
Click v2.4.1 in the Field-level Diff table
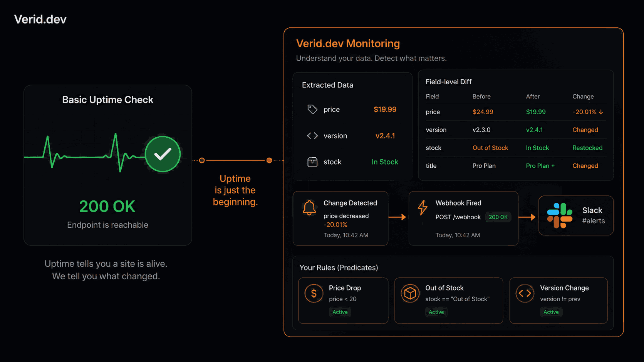[535, 130]
